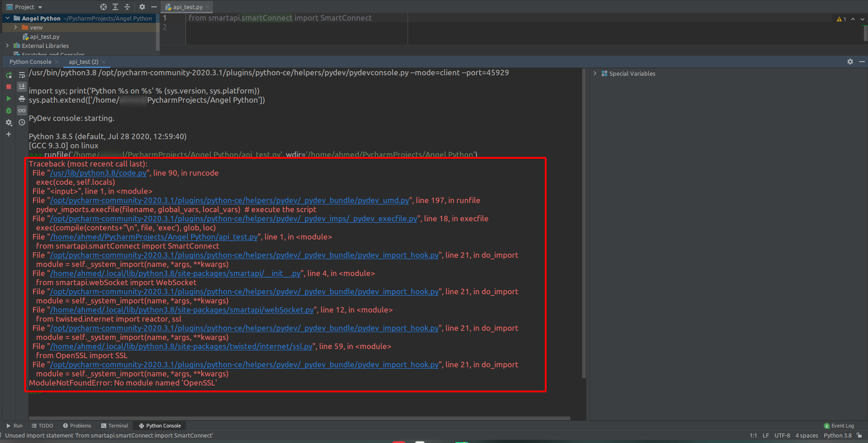Toggle soft-wrap in console output
This screenshot has height=443, width=868.
pos(21,75)
